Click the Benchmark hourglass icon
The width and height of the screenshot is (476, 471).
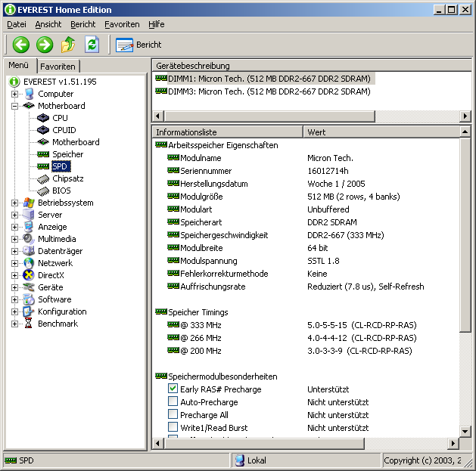pos(29,324)
